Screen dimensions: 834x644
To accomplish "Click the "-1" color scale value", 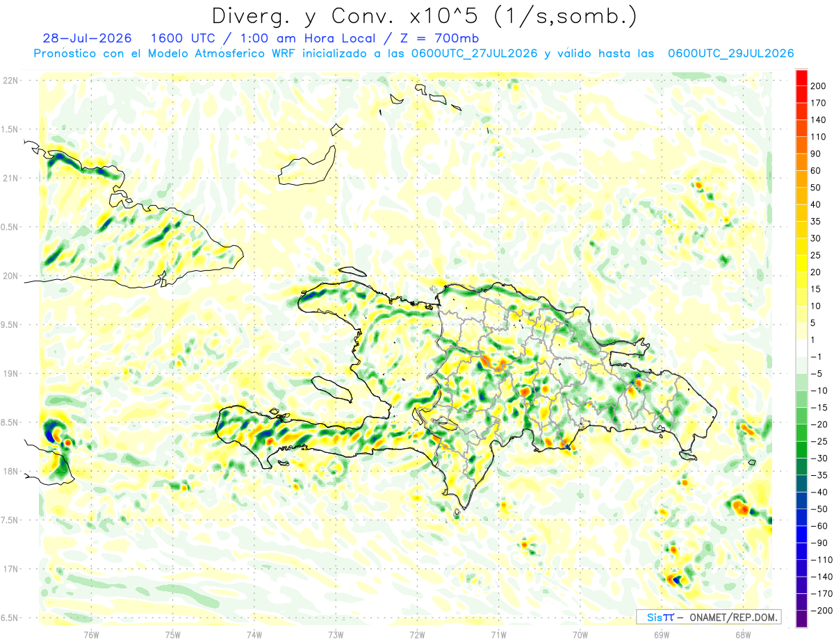I will point(816,357).
